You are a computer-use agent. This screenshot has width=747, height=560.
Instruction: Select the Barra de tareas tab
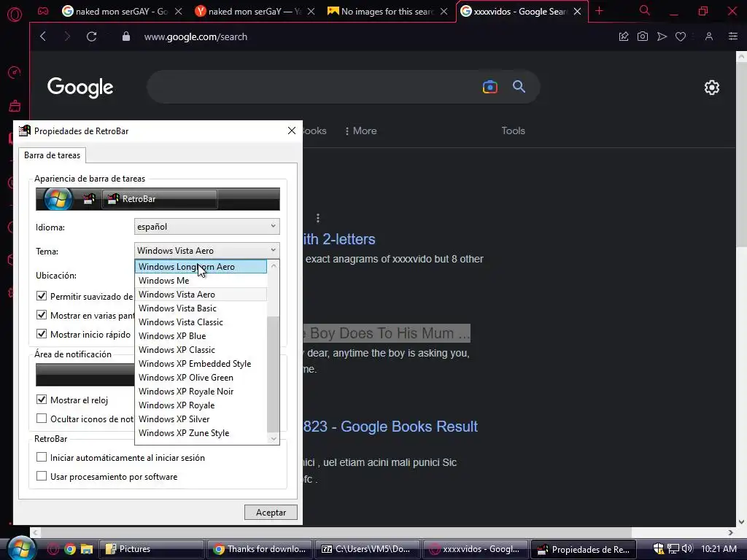(x=53, y=155)
